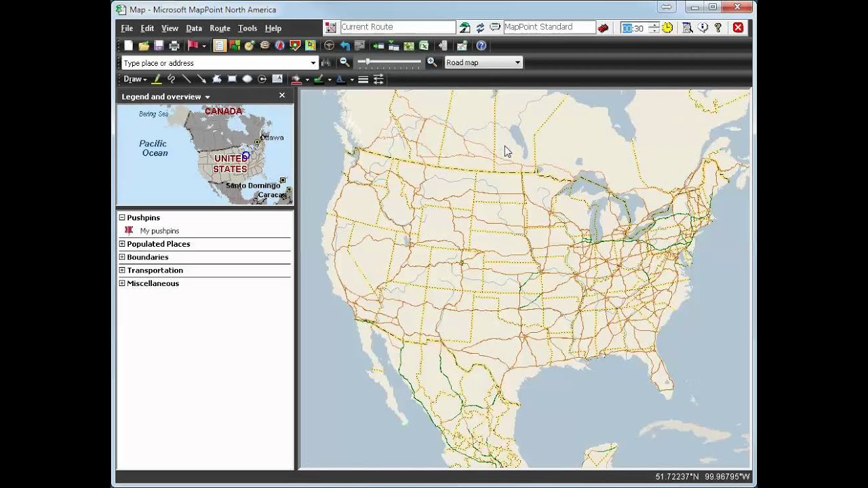
Task: Open the fill color dropdown arrow
Action: [307, 80]
